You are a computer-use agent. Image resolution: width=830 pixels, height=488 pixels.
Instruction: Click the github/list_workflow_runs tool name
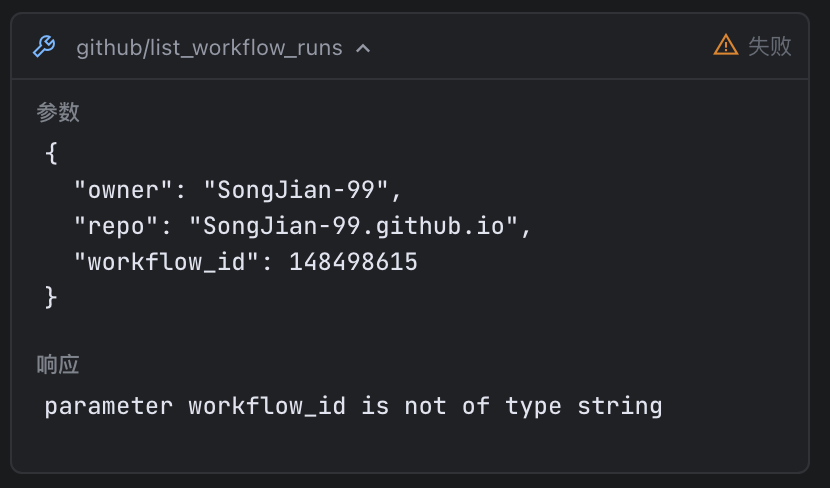209,47
